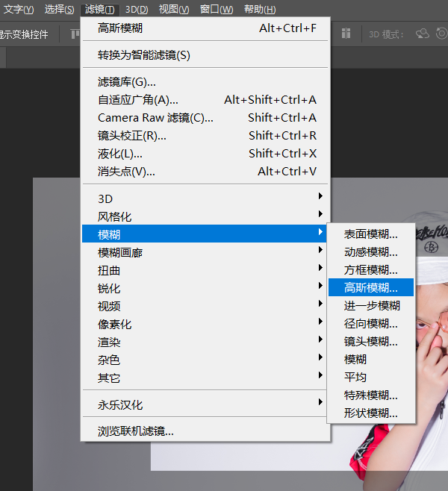Open the 选择(S) menu
The height and width of the screenshot is (491, 448).
59,10
